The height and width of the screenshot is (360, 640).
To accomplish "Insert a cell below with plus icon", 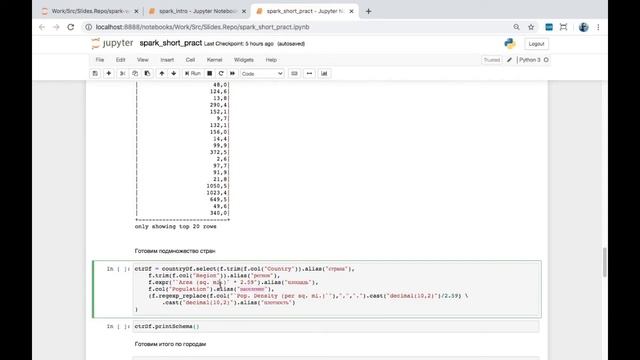I will coord(109,73).
